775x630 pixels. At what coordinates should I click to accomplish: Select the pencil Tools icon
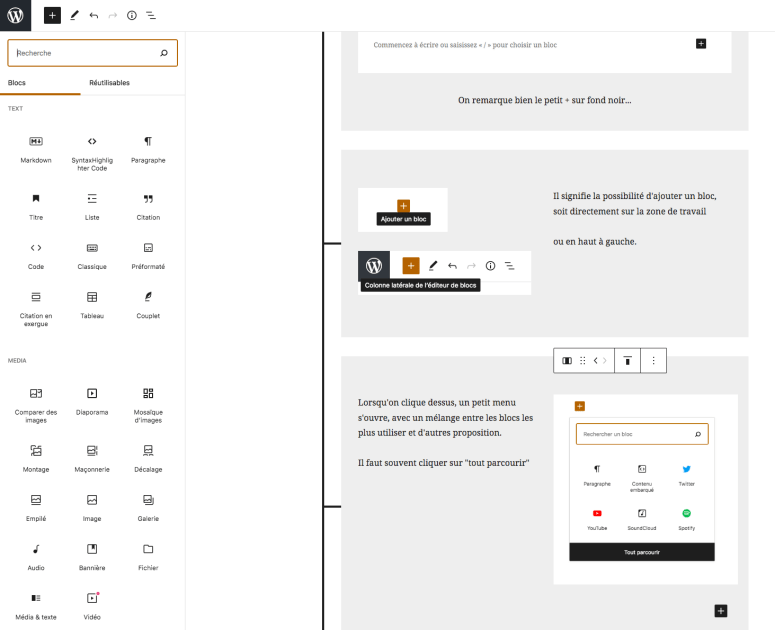point(74,16)
